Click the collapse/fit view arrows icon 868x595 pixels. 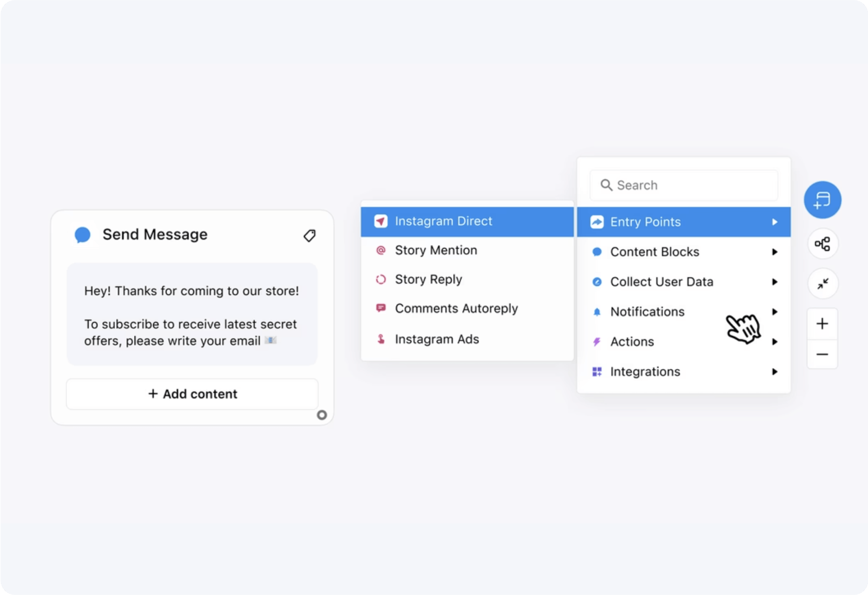[822, 284]
